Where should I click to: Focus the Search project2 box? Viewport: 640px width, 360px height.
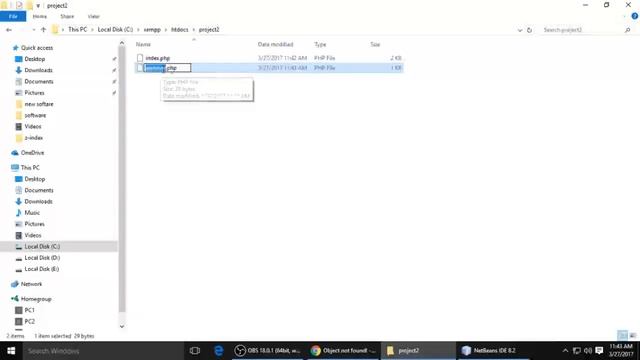(x=582, y=30)
